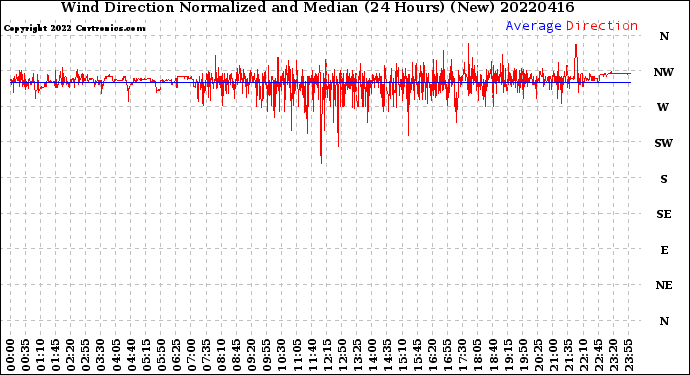
Task: Click the 10:30 time label
Action: tap(282, 355)
